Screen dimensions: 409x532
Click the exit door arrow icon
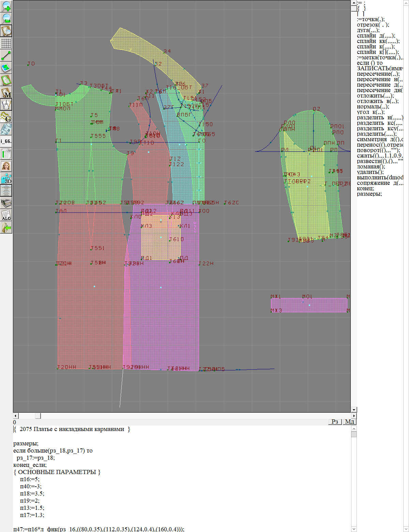click(x=6, y=227)
